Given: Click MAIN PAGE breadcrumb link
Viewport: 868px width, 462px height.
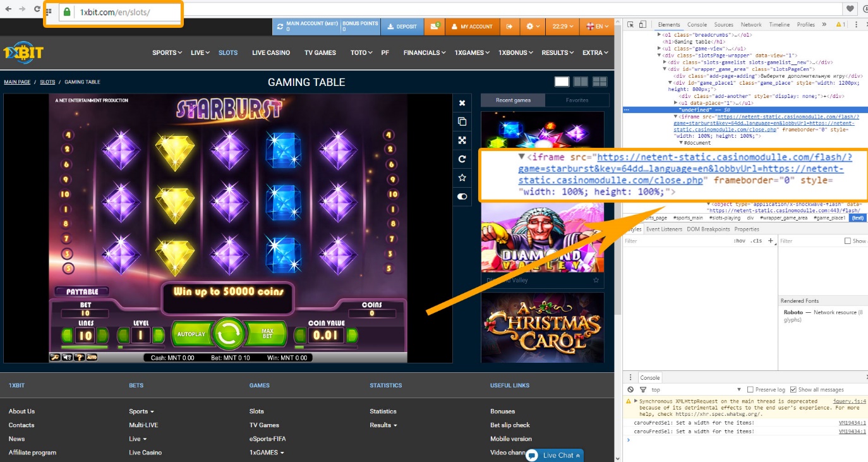Looking at the screenshot, I should [x=17, y=82].
